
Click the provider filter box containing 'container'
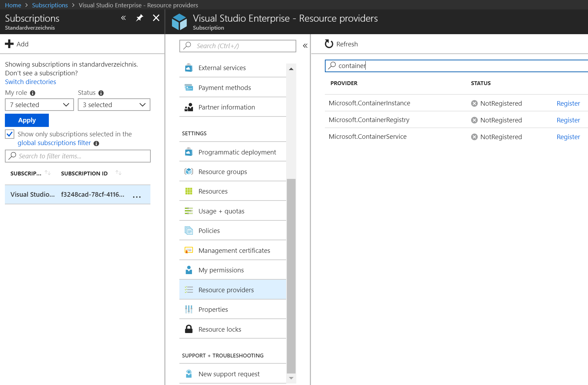coord(456,66)
